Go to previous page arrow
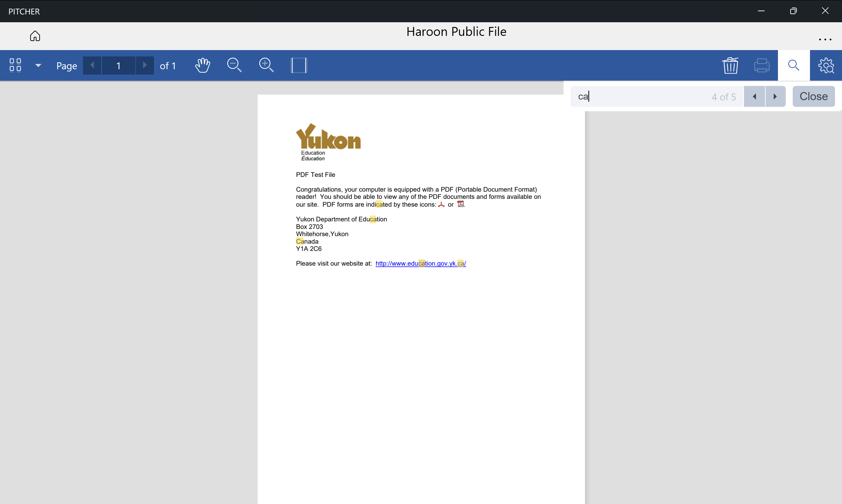Image resolution: width=842 pixels, height=504 pixels. click(92, 65)
